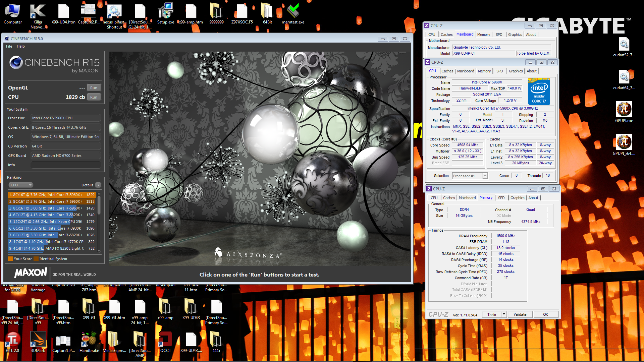Launch GPUPI.exe desktop icon
Screen dimensions: 644x362
point(624,112)
